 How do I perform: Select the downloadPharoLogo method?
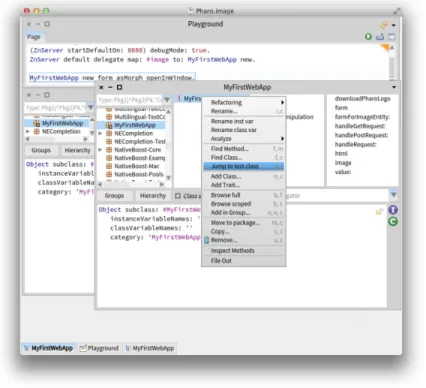(363, 99)
